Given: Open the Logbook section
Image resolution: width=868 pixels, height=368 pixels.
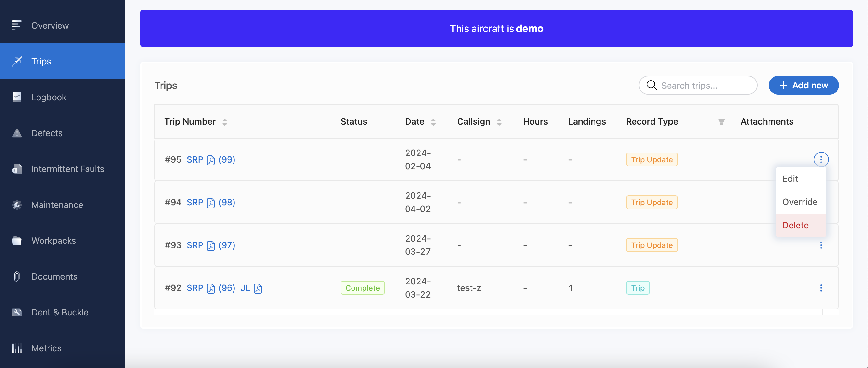Looking at the screenshot, I should (x=49, y=97).
